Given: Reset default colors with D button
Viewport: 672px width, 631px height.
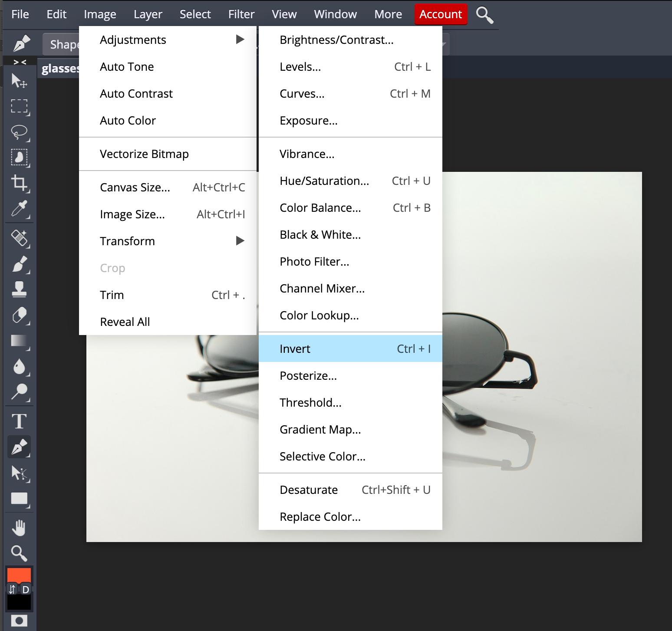Looking at the screenshot, I should point(26,589).
